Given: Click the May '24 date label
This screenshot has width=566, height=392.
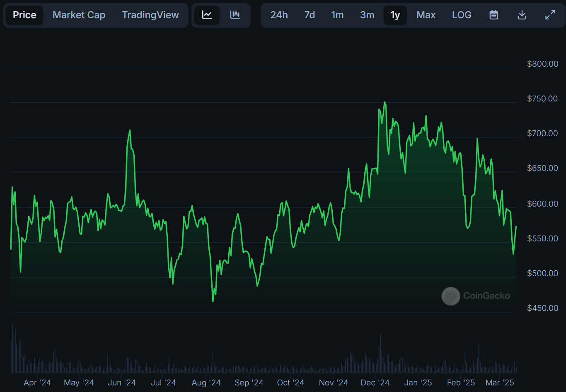Looking at the screenshot, I should pos(79,382).
